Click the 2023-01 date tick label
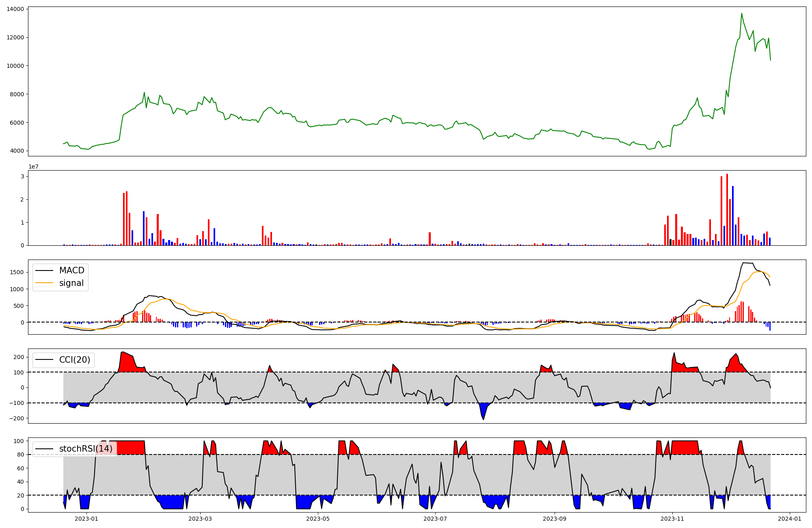Screen dimensions: 812x528 (86, 519)
